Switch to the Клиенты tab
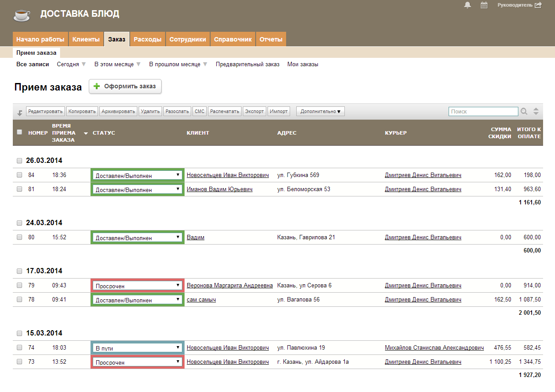Image resolution: width=555 pixels, height=392 pixels. 86,39
